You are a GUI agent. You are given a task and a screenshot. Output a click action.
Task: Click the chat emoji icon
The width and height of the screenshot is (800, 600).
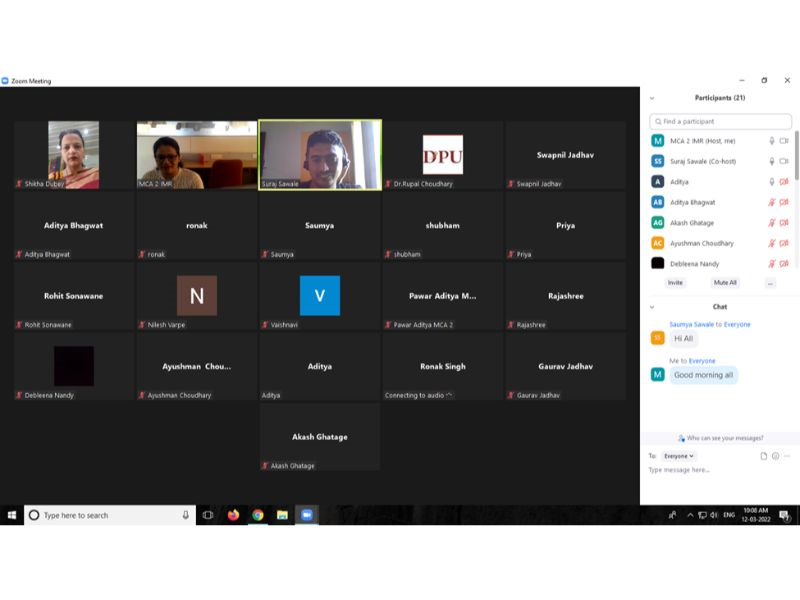(776, 456)
